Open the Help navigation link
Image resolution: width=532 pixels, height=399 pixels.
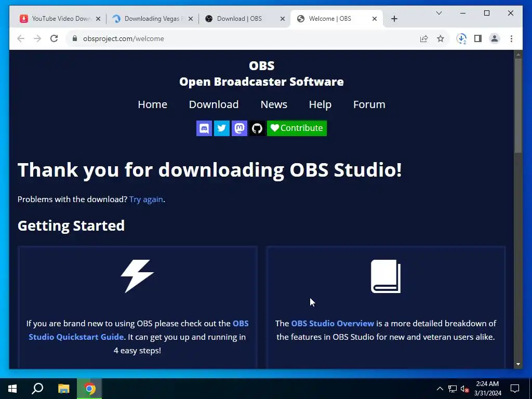pos(320,104)
